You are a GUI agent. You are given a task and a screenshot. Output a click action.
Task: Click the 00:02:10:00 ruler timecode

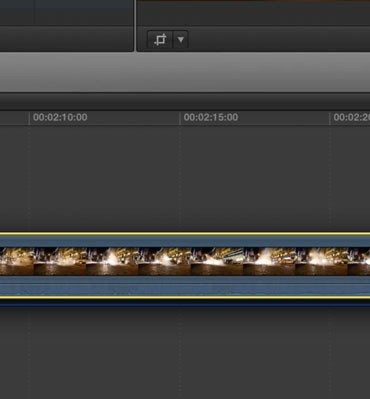click(x=60, y=117)
